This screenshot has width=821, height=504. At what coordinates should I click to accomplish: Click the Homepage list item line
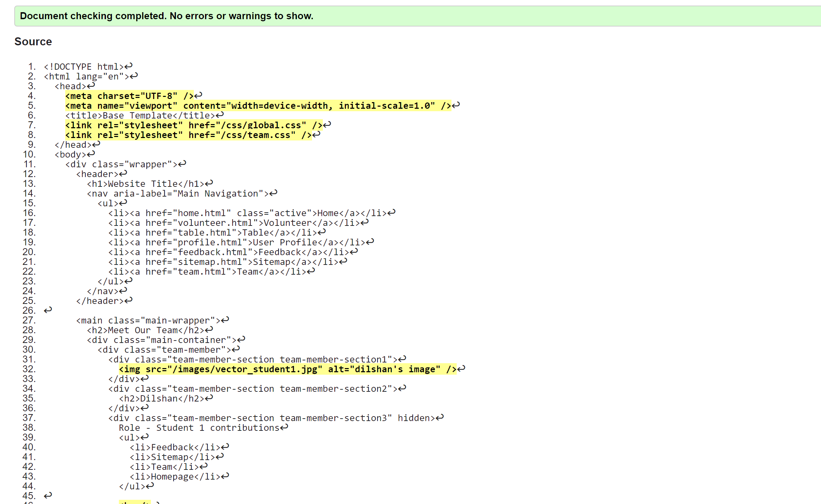[x=175, y=476]
